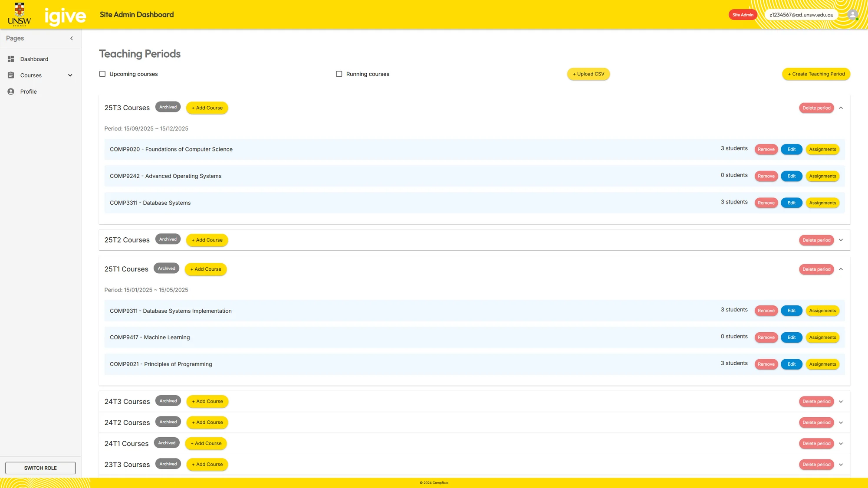Delete the 25T1 teaching period
This screenshot has width=868, height=488.
click(x=816, y=269)
